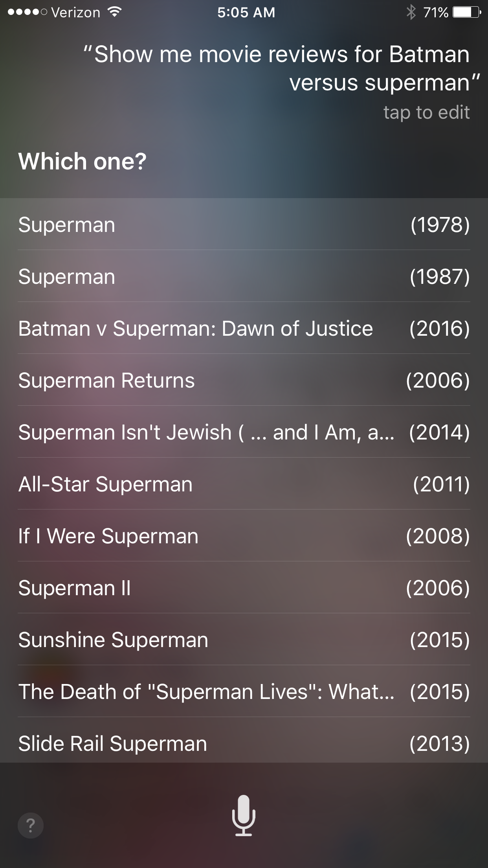Image resolution: width=488 pixels, height=868 pixels.
Task: Select If I Were Superman (2008)
Action: click(x=244, y=536)
